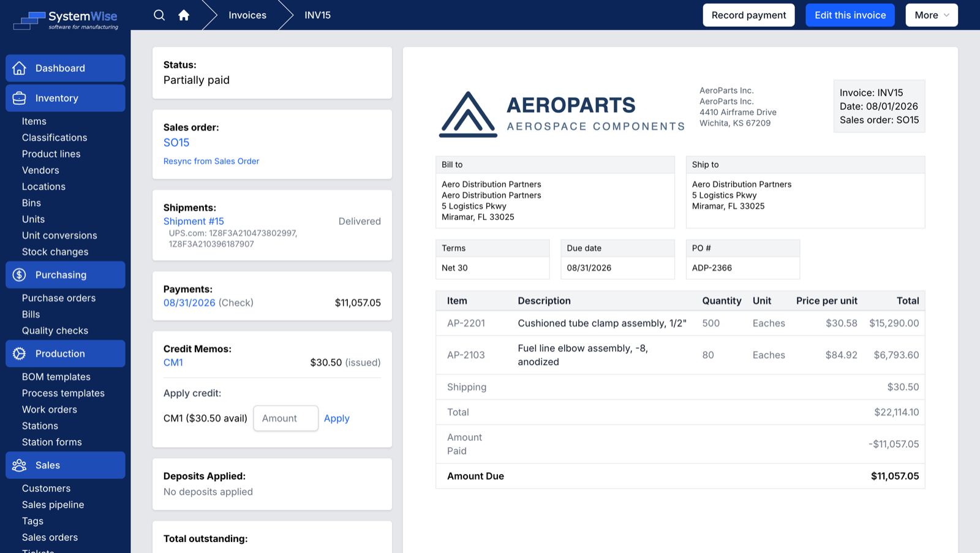
Task: Click the credit Amount input field
Action: tap(285, 418)
